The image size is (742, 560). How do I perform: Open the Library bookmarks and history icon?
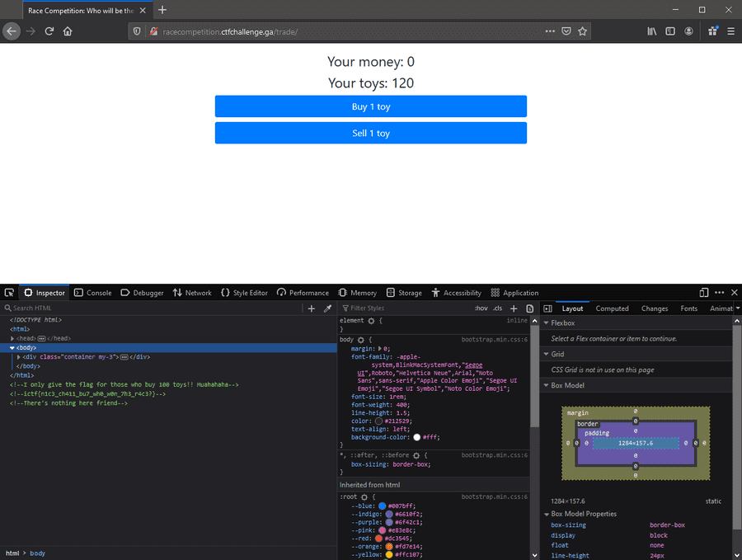pos(651,31)
